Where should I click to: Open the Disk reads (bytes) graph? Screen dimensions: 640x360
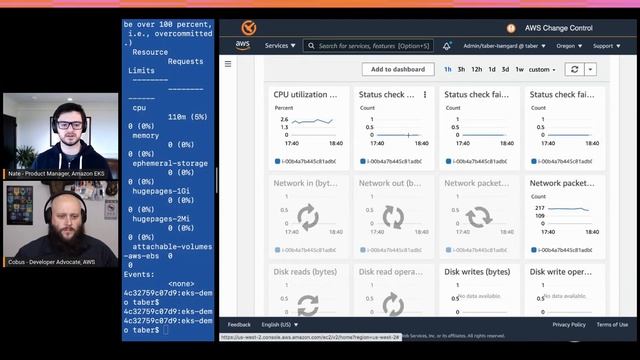click(x=309, y=291)
